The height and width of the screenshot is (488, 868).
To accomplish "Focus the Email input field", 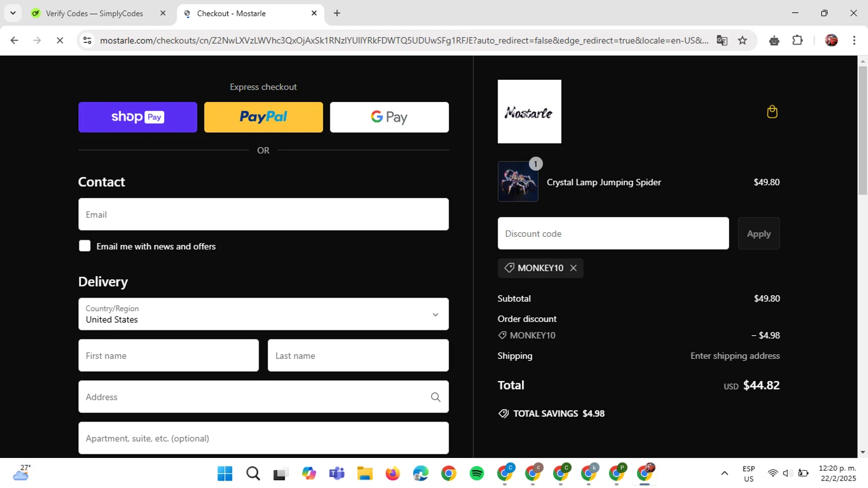I will pyautogui.click(x=263, y=214).
